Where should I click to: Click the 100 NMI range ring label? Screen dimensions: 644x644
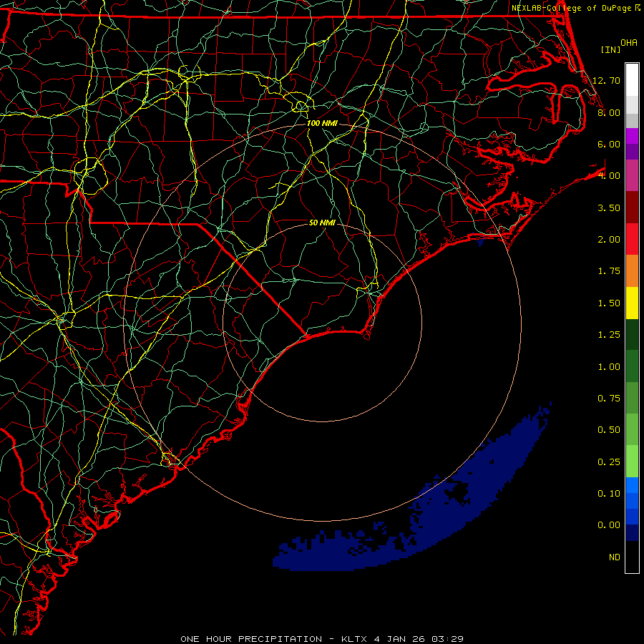click(322, 123)
